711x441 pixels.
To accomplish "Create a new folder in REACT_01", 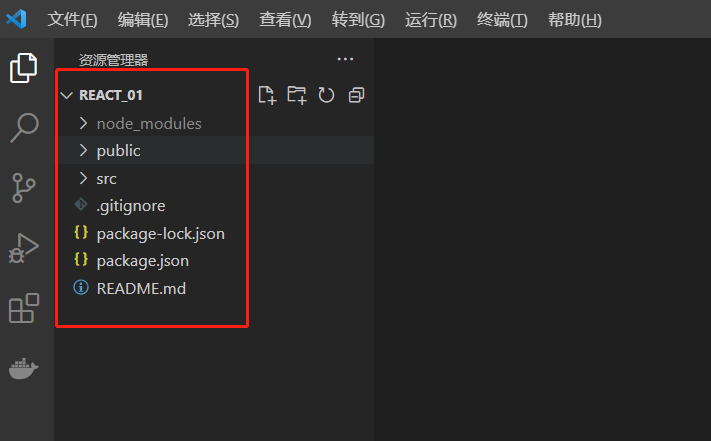I will coord(297,95).
